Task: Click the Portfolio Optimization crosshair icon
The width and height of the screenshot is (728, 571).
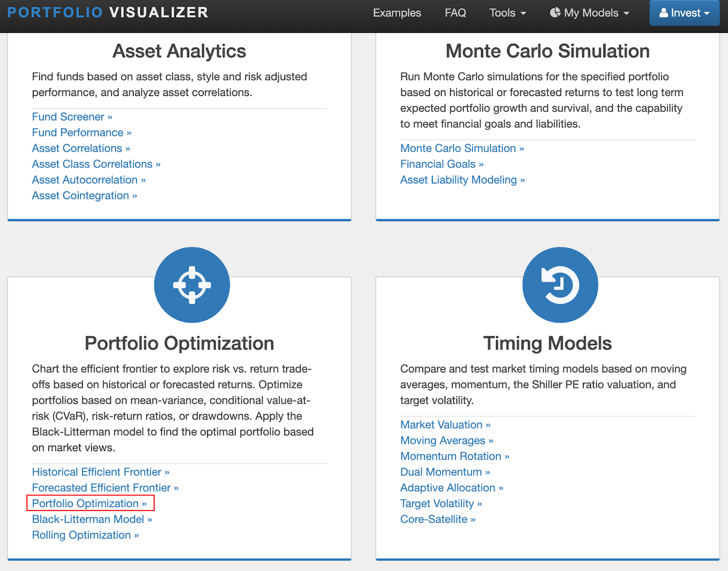Action: point(192,285)
